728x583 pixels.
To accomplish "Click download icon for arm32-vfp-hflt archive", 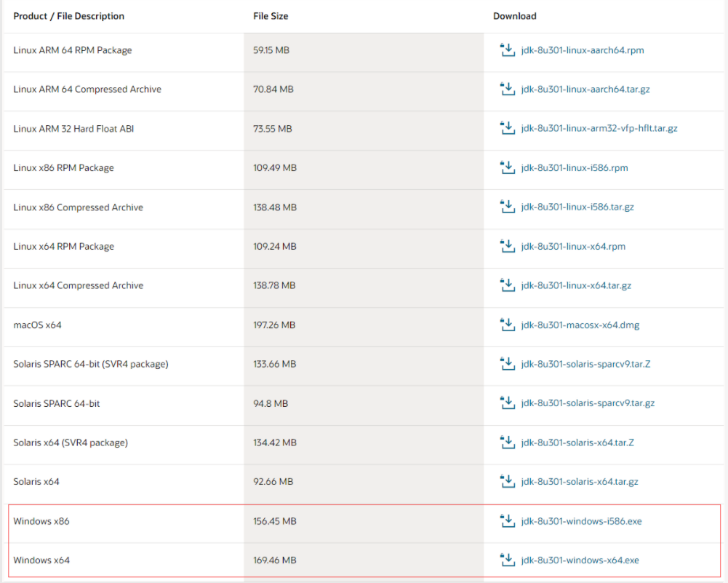I will [508, 128].
